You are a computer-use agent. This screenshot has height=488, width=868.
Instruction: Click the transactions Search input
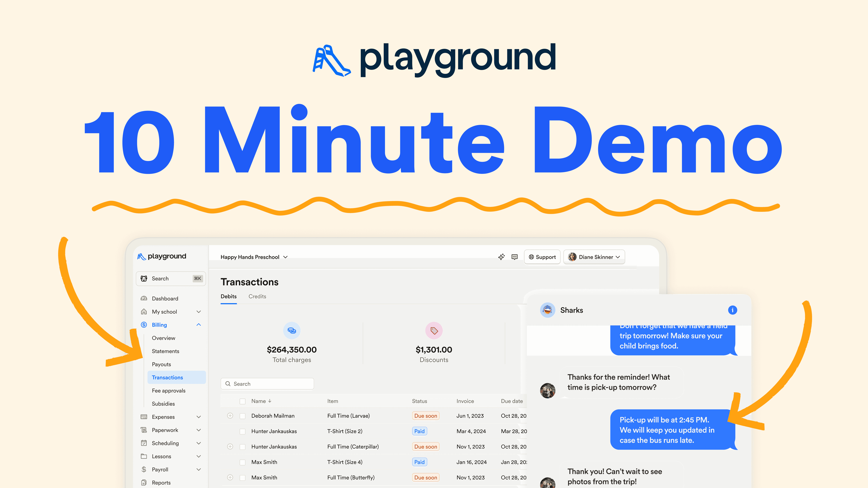click(x=267, y=384)
